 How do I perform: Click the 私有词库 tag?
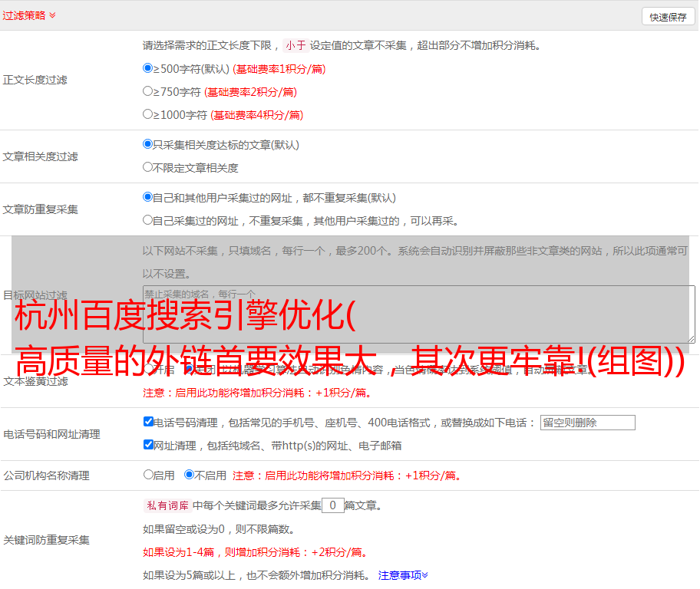168,505
